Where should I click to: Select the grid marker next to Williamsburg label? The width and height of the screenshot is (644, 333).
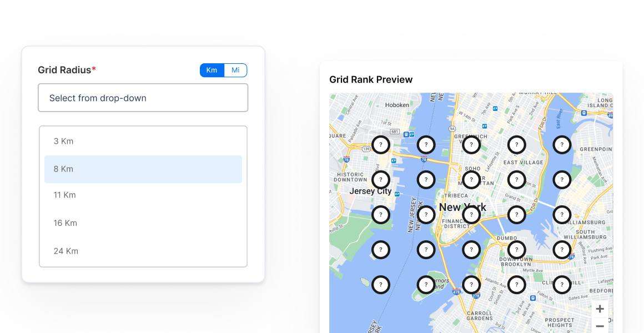coord(562,214)
